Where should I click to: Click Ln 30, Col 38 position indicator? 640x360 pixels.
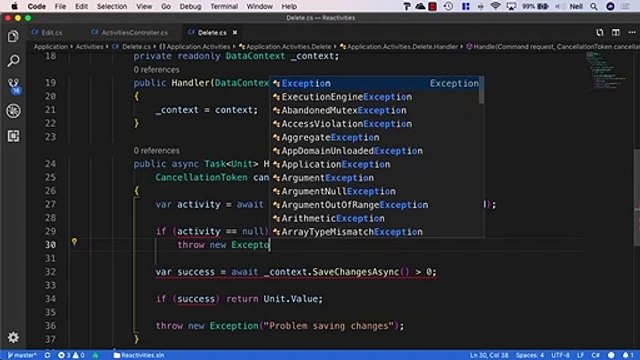(489, 355)
